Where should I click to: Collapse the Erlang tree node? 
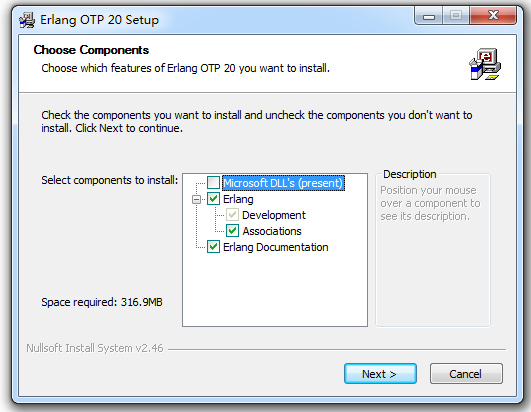(x=196, y=199)
